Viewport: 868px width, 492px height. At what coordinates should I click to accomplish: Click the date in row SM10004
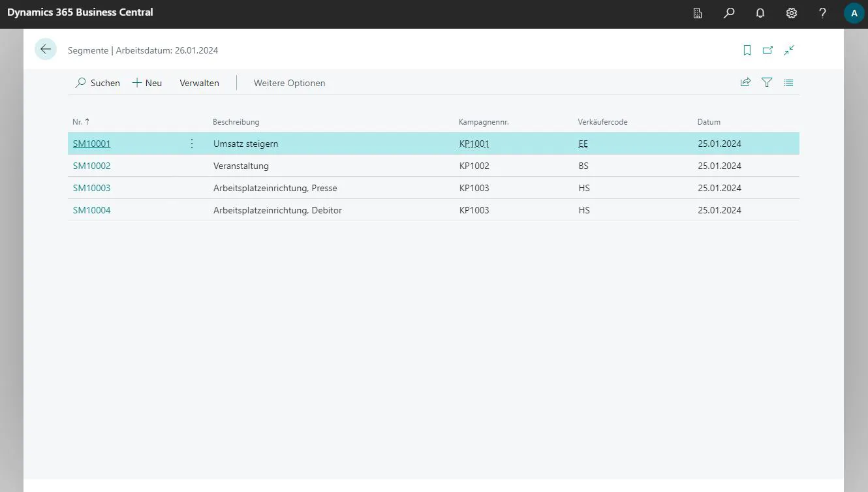tap(719, 210)
